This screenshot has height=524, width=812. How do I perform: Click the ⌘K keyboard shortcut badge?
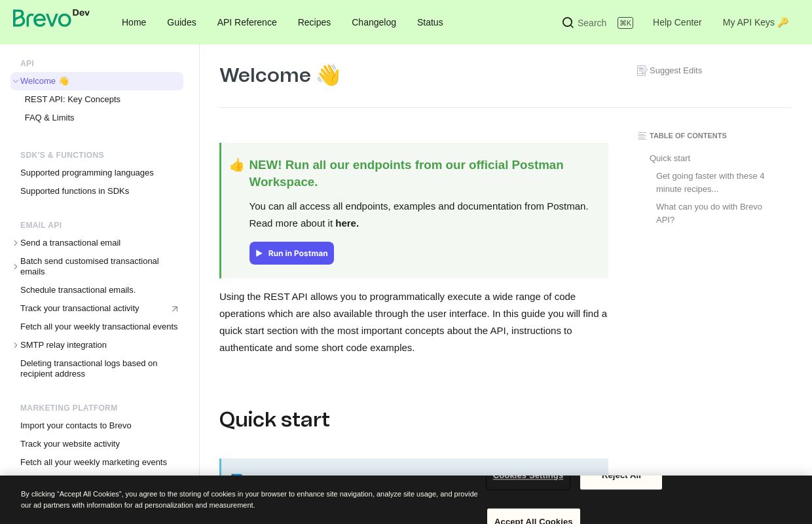click(x=625, y=23)
